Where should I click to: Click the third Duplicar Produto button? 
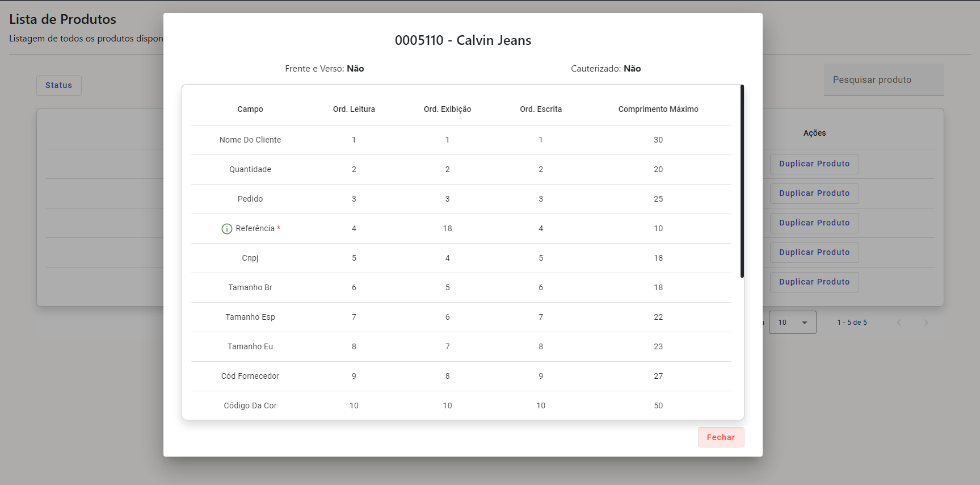pos(814,223)
